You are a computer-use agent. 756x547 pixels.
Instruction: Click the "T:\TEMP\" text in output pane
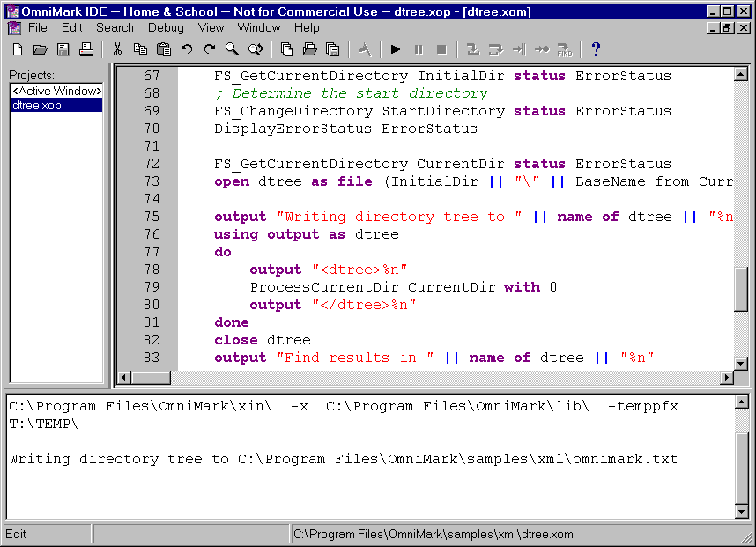click(43, 424)
